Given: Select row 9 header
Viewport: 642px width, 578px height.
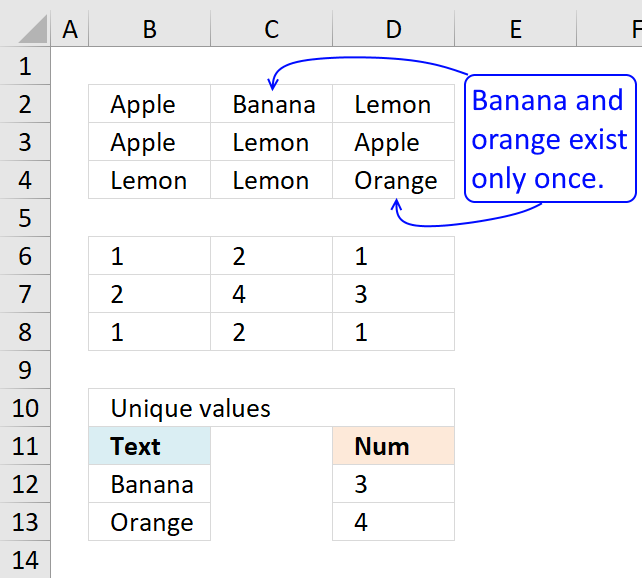Looking at the screenshot, I should click(25, 370).
